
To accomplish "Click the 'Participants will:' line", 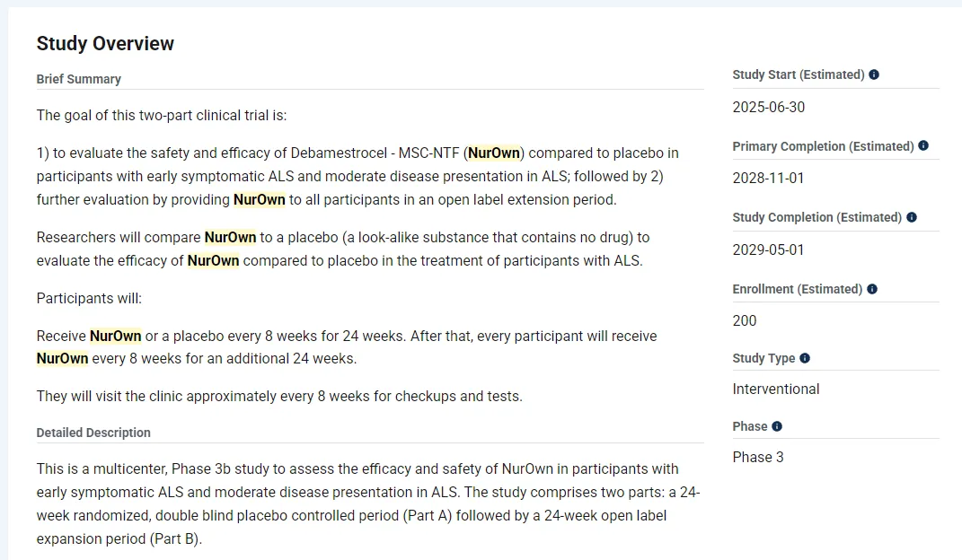I will click(x=89, y=298).
